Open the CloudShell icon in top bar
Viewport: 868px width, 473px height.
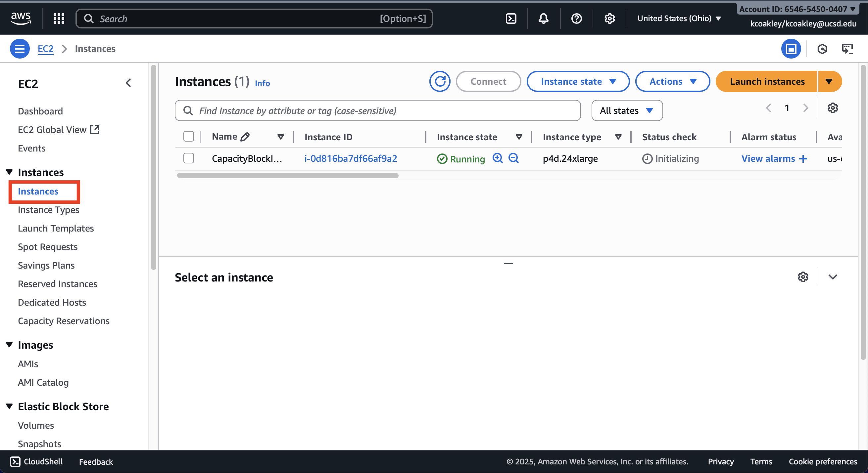[x=511, y=19]
